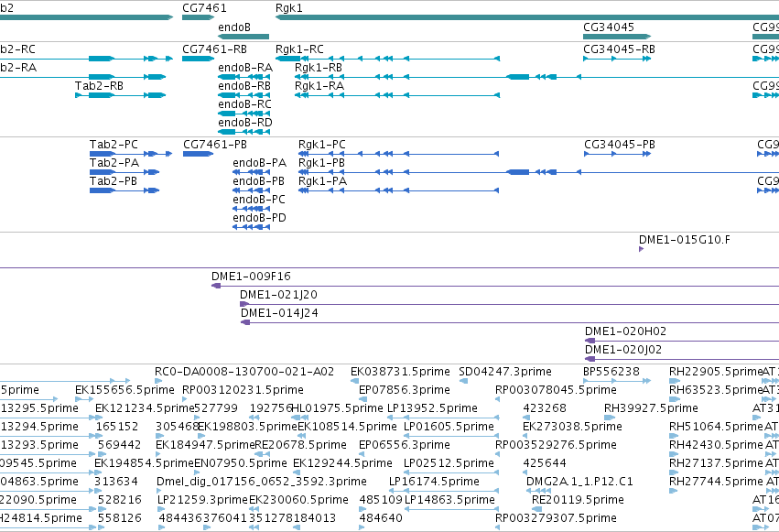Image resolution: width=779 pixels, height=532 pixels.
Task: Select EST EP06556.3prime
Action: 405,446
